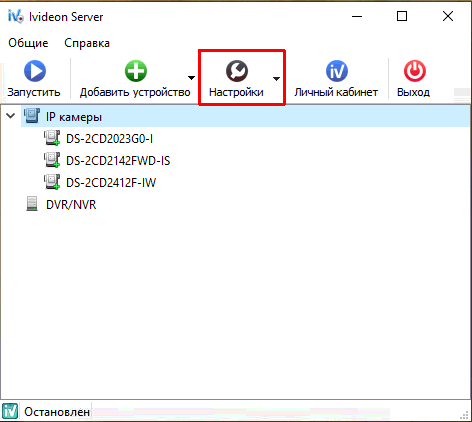
Task: Collapse the IP камеры tree node
Action: [11, 116]
